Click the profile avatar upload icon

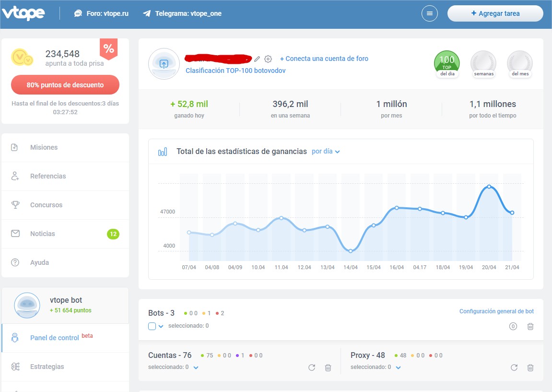164,64
